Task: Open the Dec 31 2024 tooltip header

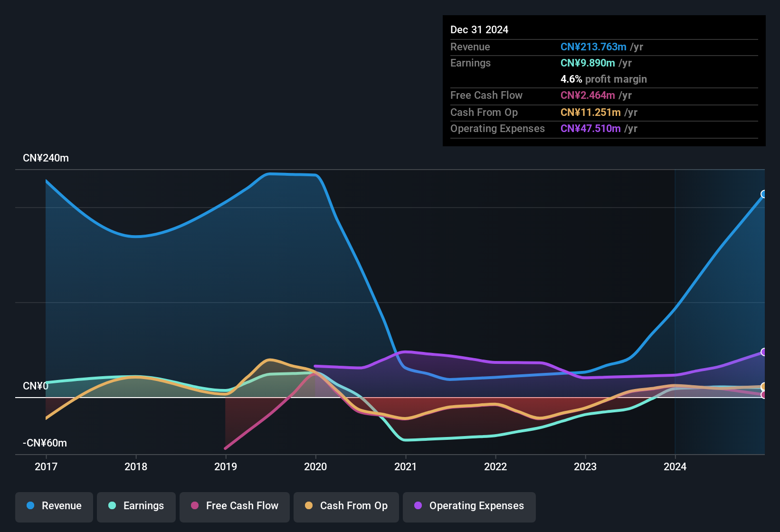Action: pos(479,29)
